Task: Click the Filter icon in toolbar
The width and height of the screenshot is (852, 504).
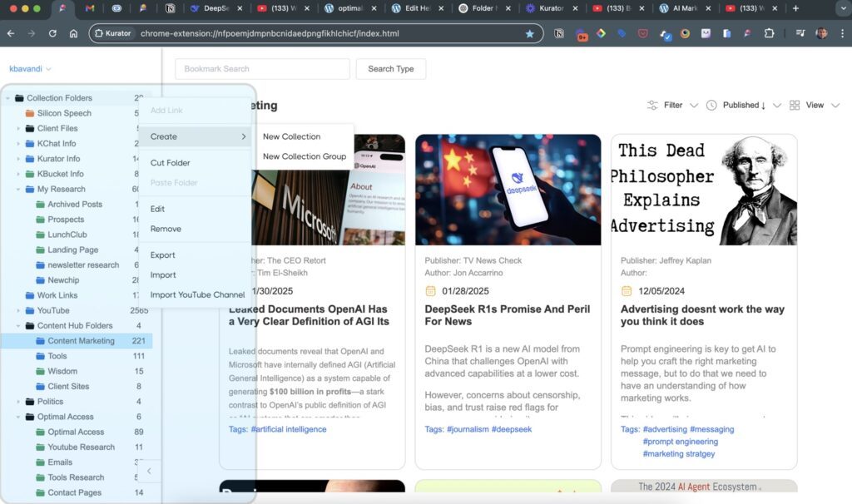Action: point(652,106)
